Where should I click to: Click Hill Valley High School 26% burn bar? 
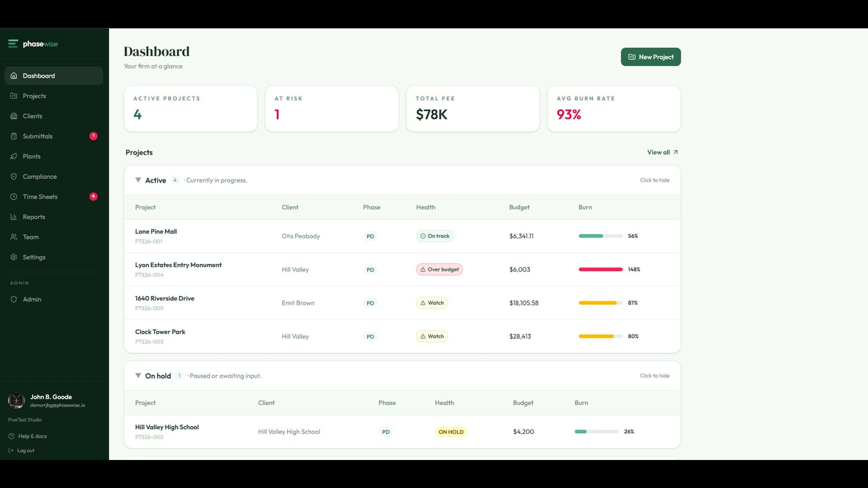[x=596, y=432]
